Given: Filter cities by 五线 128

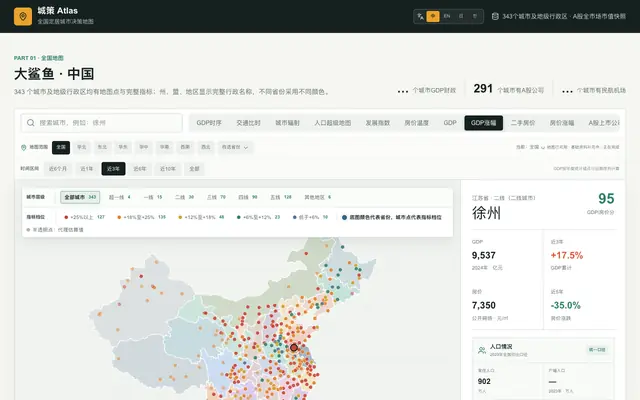Looking at the screenshot, I should [x=281, y=197].
